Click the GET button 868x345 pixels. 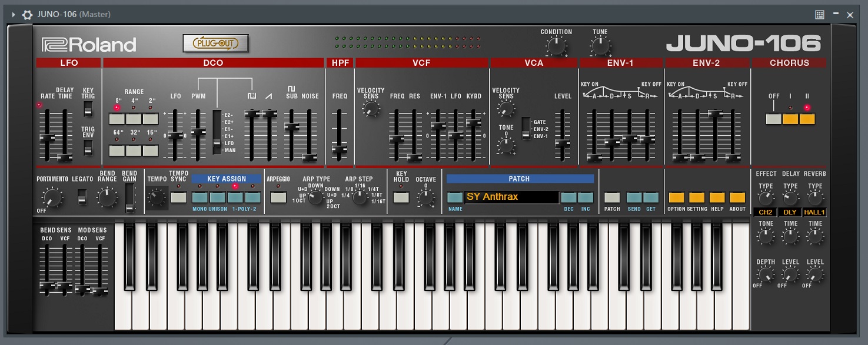tap(651, 197)
